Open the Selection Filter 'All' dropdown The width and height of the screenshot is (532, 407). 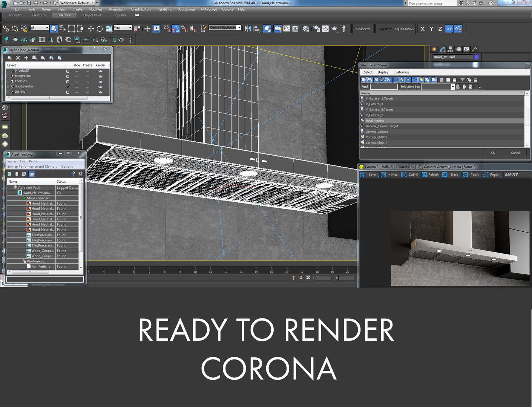pos(40,28)
